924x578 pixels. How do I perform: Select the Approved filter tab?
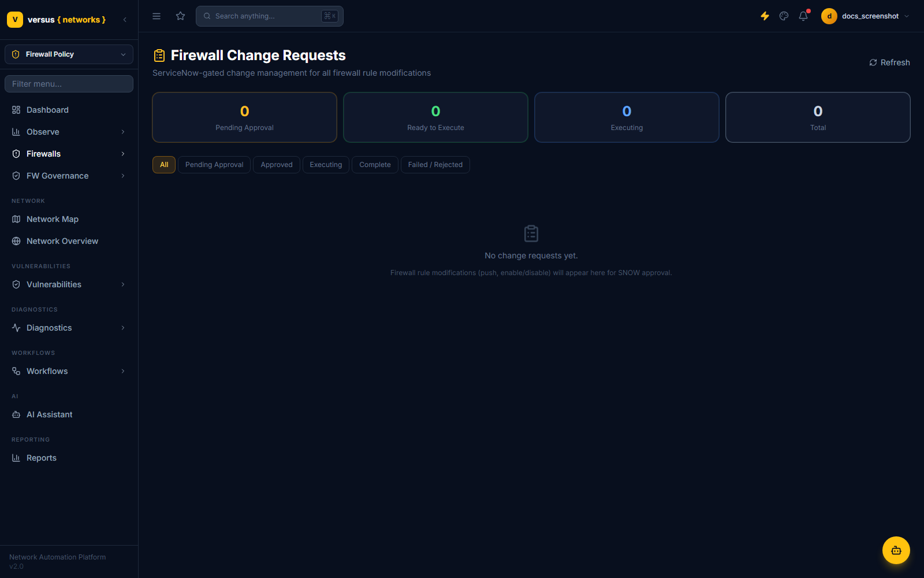point(277,165)
